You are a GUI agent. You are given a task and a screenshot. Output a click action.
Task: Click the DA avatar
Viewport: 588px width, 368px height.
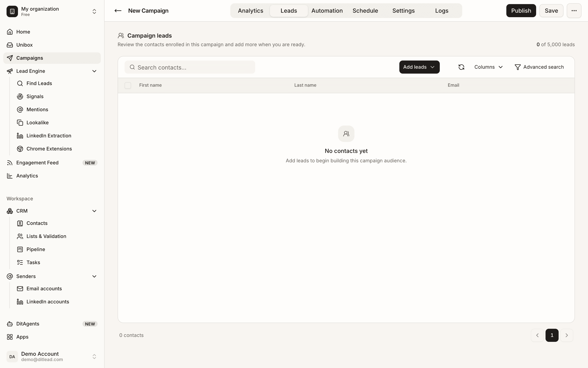tap(12, 357)
